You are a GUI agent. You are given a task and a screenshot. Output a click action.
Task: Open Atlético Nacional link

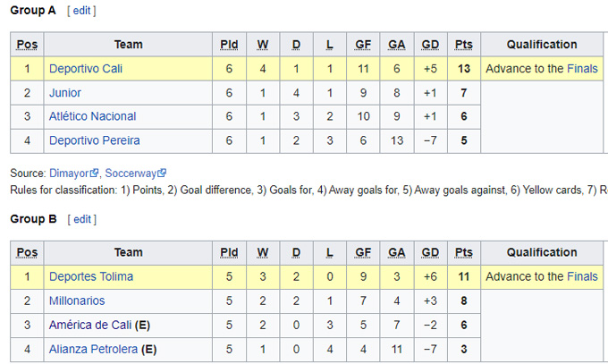(x=92, y=116)
